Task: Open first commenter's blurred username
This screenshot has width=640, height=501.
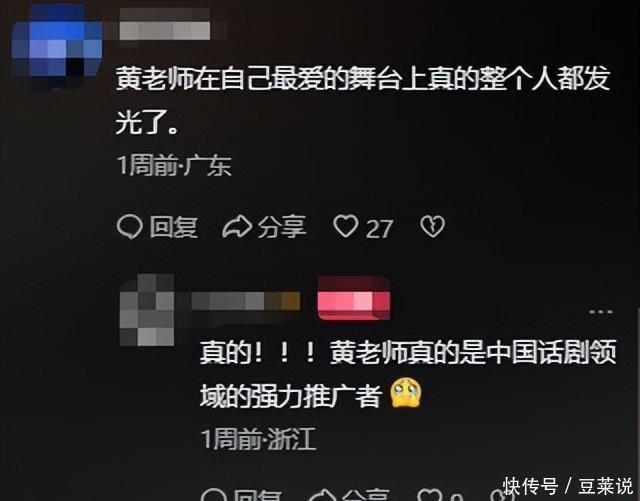Action: tap(165, 29)
